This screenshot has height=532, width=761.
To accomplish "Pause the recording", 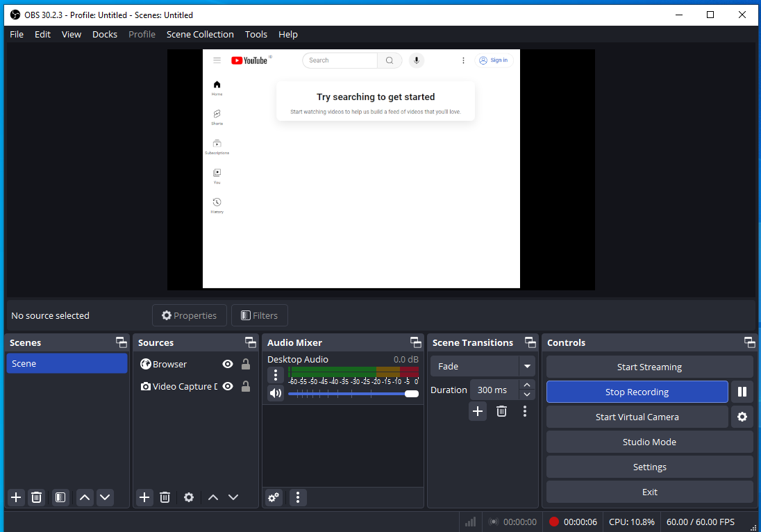I will tap(742, 392).
